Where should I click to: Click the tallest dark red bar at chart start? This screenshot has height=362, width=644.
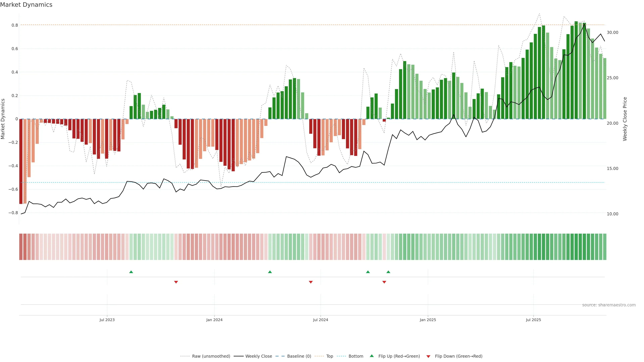21,161
